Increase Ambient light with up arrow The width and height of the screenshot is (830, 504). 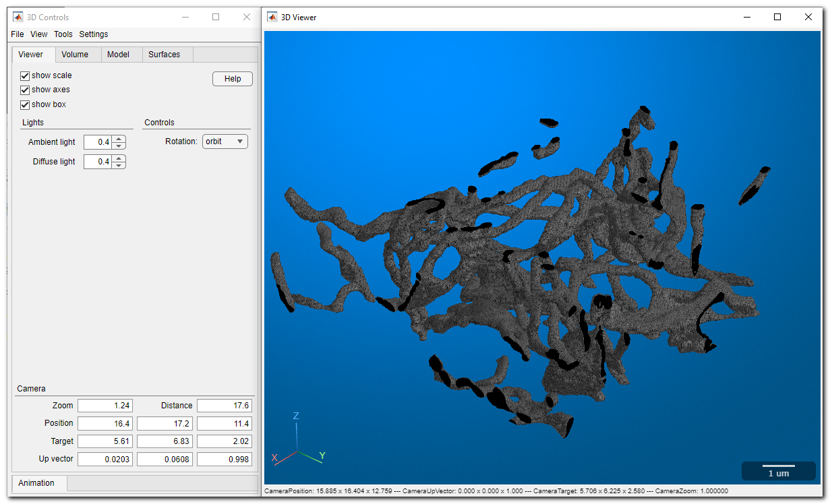(x=119, y=139)
